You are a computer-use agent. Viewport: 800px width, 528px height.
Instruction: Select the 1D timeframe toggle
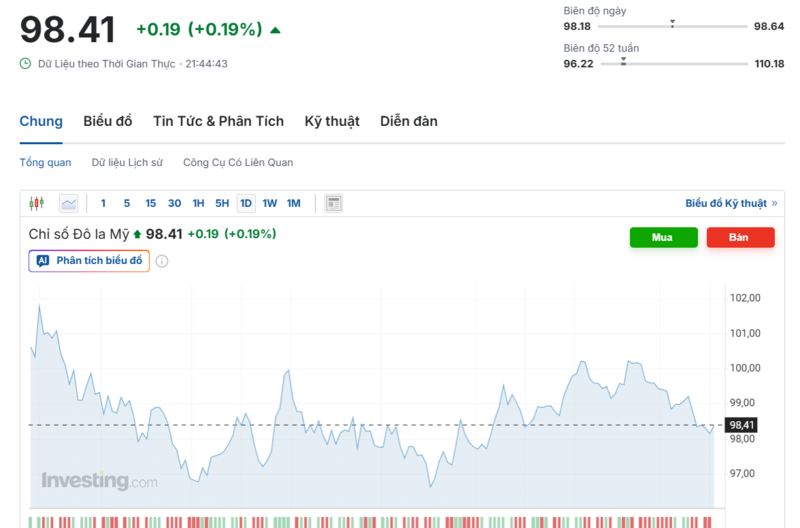click(246, 203)
